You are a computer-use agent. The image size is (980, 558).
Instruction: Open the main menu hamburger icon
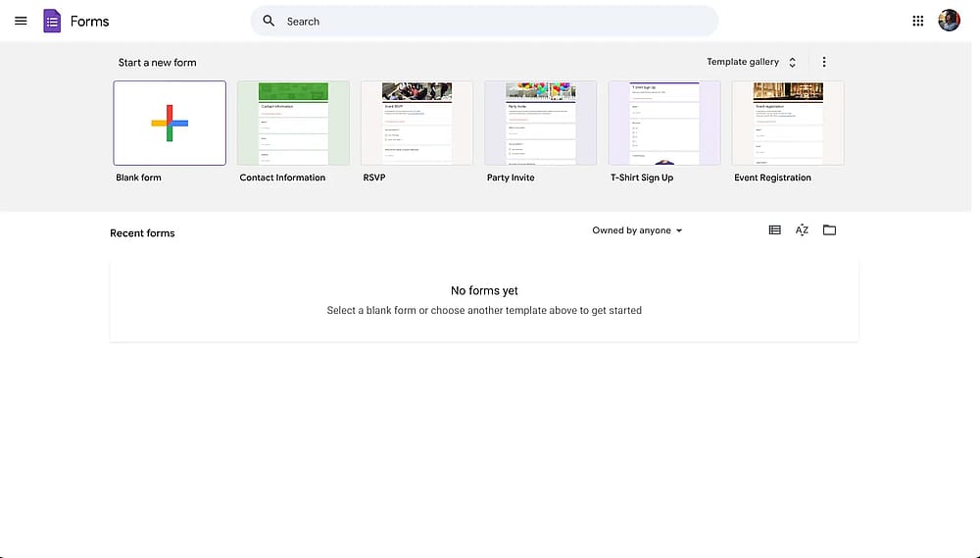point(21,21)
